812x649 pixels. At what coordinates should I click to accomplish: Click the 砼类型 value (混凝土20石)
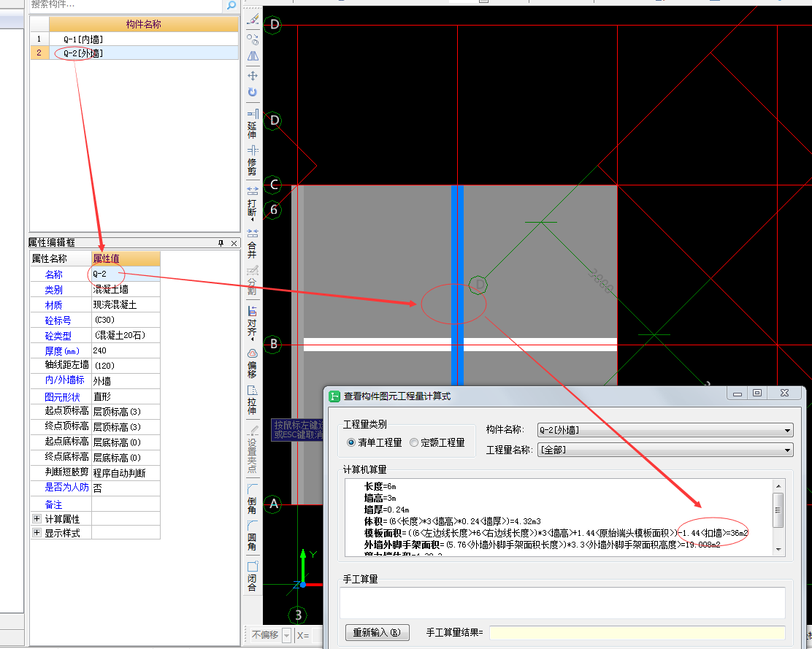126,335
